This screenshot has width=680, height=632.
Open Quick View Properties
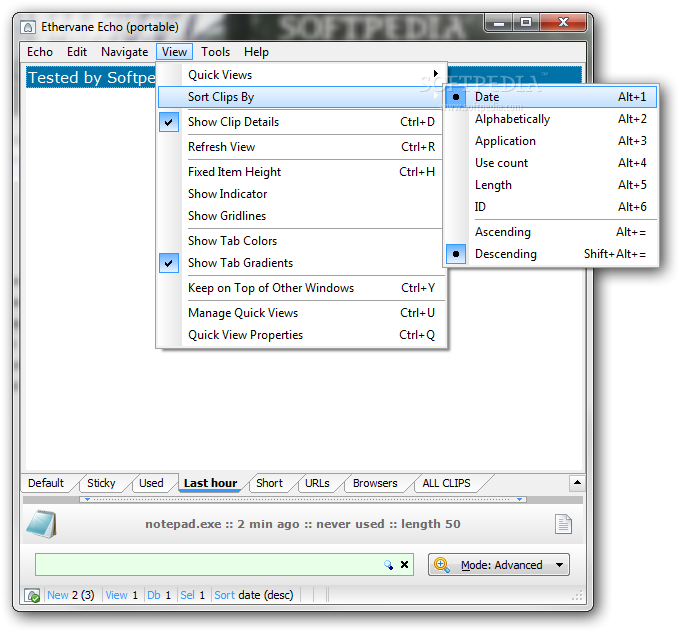click(x=300, y=335)
